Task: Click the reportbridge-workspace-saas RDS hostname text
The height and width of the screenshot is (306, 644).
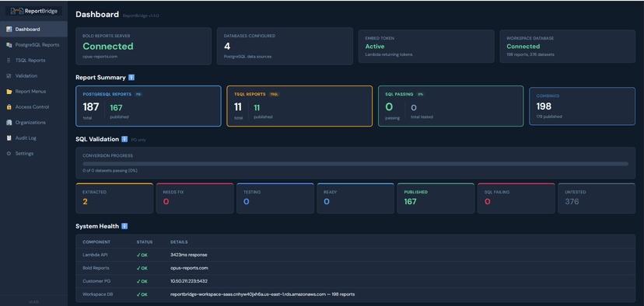Action: click(x=248, y=294)
